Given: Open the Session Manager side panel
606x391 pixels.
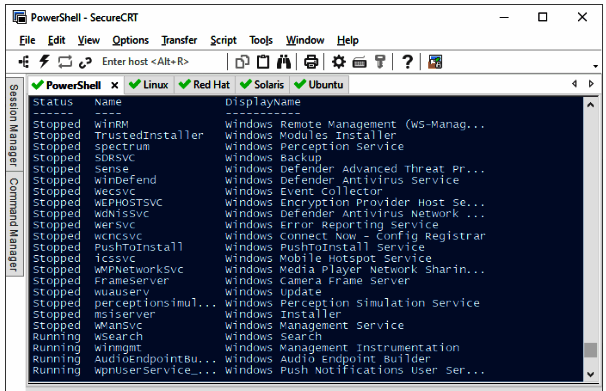Looking at the screenshot, I should coord(14,125).
